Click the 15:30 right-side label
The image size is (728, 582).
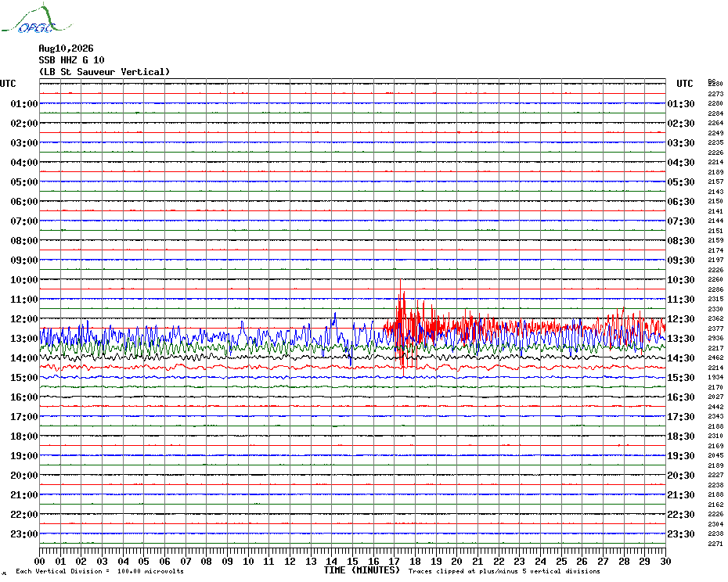point(681,378)
